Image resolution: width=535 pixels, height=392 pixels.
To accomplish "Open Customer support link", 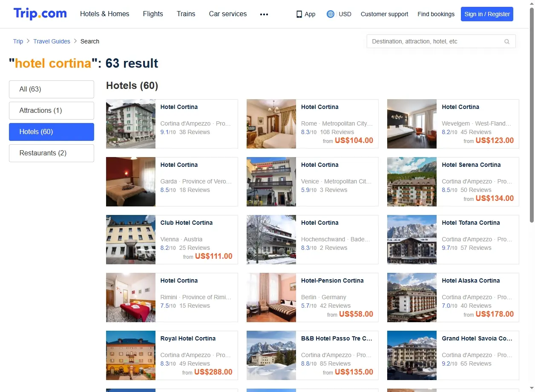I will pos(384,14).
